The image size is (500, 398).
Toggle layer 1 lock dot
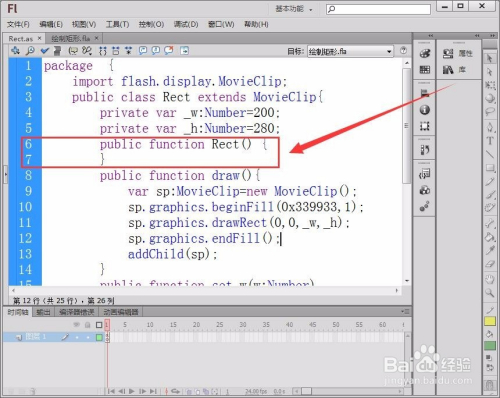(88, 337)
